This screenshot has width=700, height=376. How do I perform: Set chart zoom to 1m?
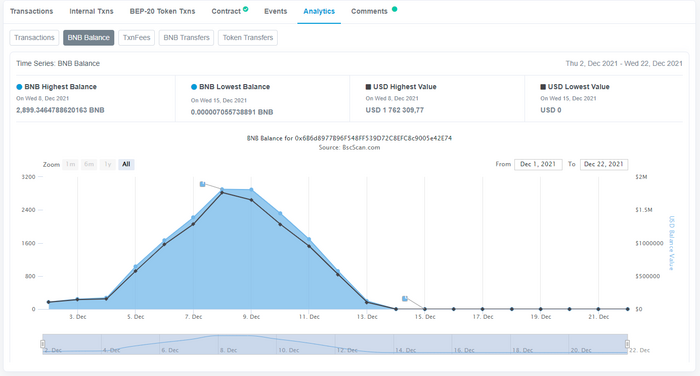pyautogui.click(x=70, y=164)
